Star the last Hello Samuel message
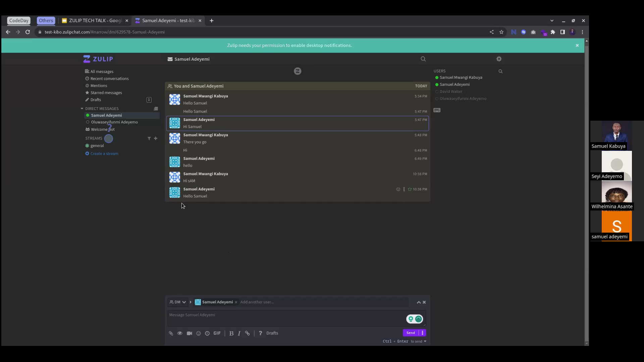Viewport: 644px width, 362px height. click(410, 189)
